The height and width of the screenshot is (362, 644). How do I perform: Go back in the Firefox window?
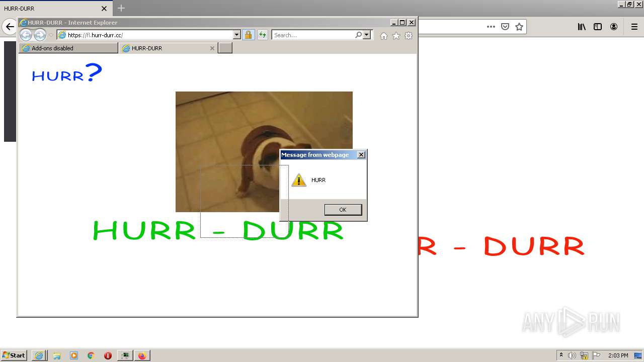(10, 27)
